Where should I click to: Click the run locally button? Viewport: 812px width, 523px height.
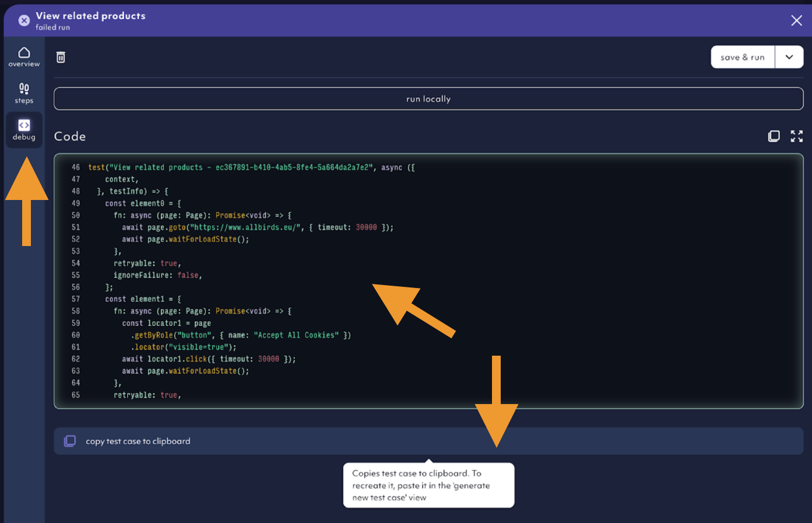coord(428,99)
